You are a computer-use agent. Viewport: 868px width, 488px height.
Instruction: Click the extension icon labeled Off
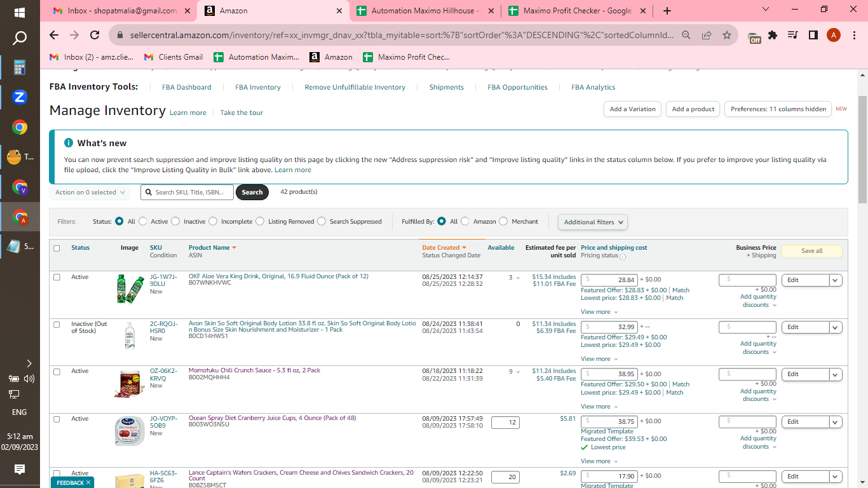754,37
